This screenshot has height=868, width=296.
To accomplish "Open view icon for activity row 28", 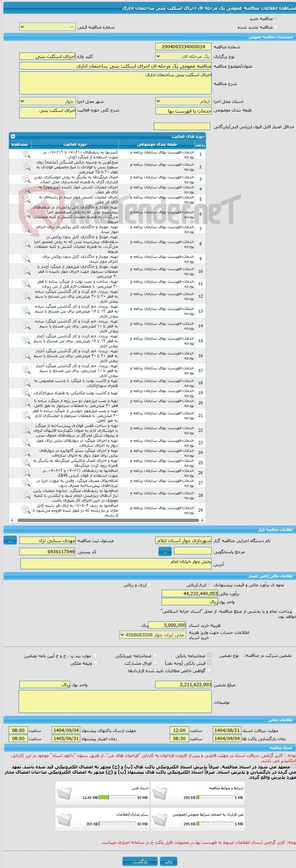I will [26, 495].
